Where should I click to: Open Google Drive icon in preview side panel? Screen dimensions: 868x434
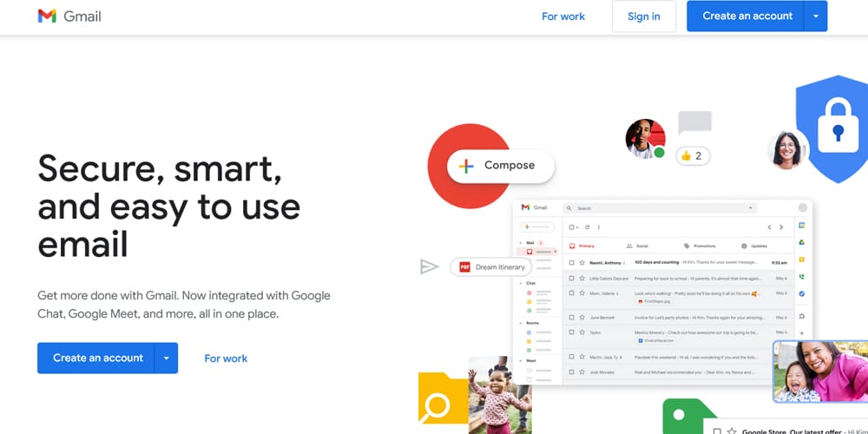pyautogui.click(x=801, y=242)
